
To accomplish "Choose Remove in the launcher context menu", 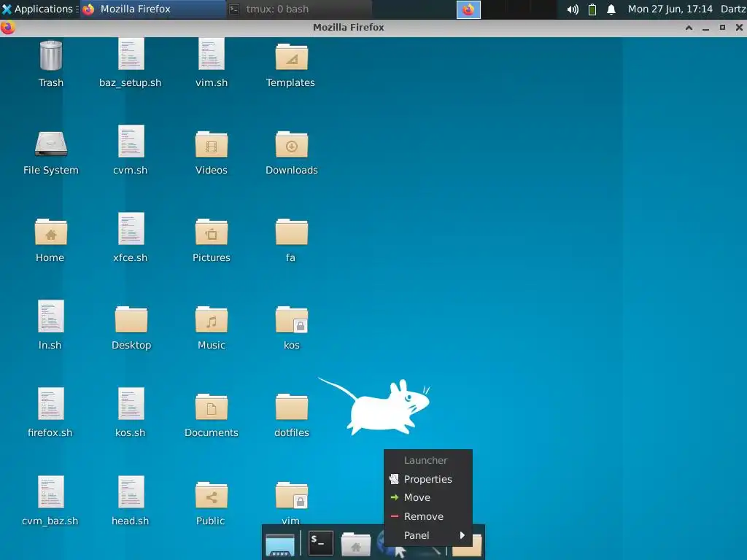I will point(427,516).
